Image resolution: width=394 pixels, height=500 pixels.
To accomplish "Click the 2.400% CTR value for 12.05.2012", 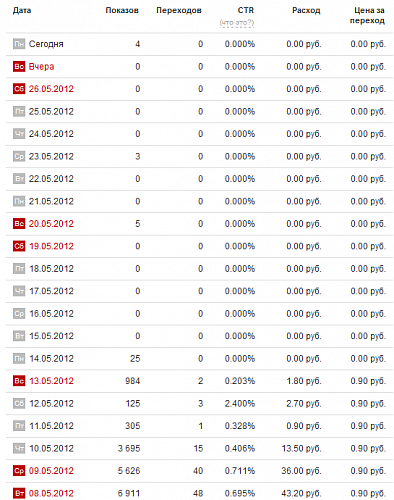I will [240, 404].
